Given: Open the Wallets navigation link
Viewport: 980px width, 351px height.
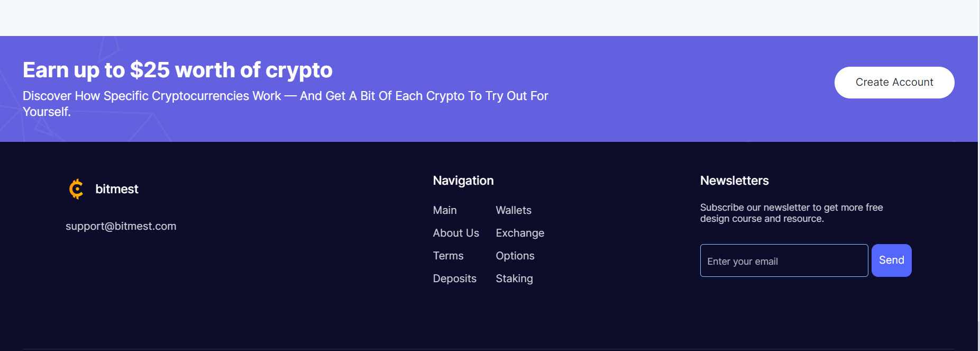Looking at the screenshot, I should [513, 210].
